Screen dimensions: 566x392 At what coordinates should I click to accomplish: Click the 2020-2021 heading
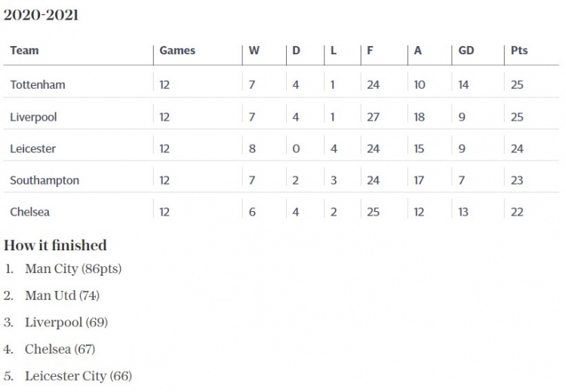pyautogui.click(x=41, y=15)
